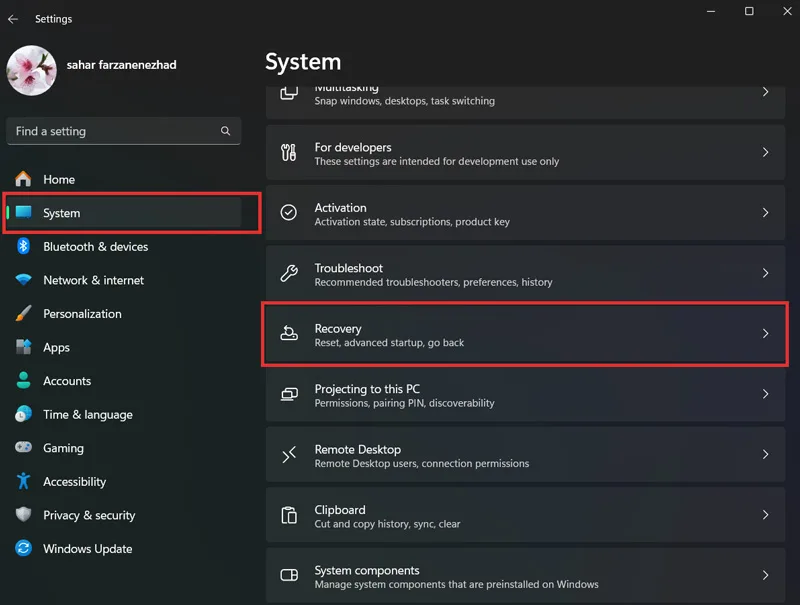Expand the Troubleshoot row chevron

pyautogui.click(x=765, y=273)
